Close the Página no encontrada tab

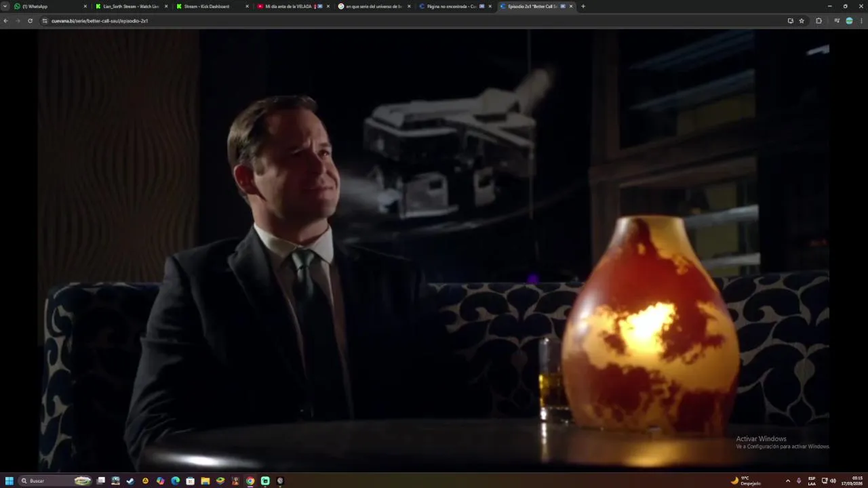tap(490, 6)
